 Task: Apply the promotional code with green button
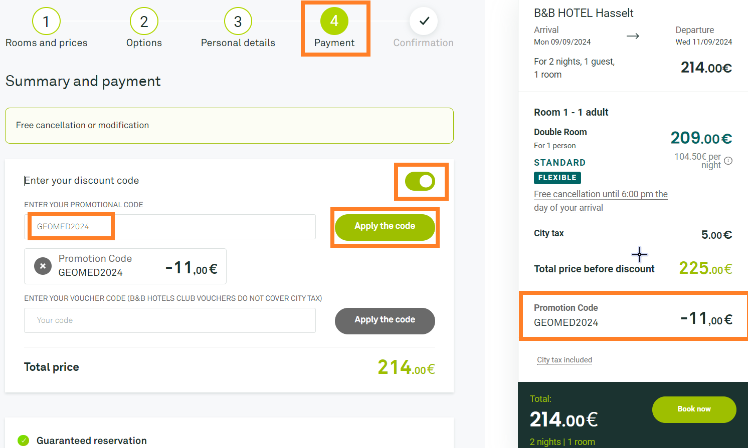(x=385, y=227)
